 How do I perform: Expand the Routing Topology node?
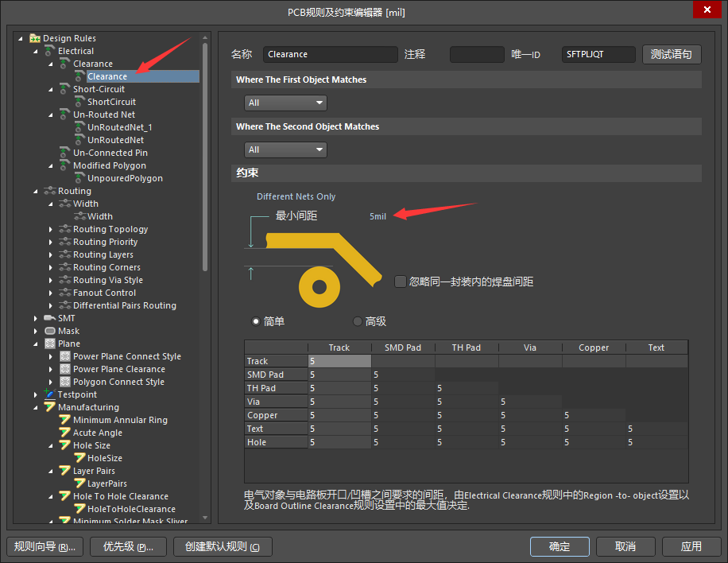[x=51, y=229]
